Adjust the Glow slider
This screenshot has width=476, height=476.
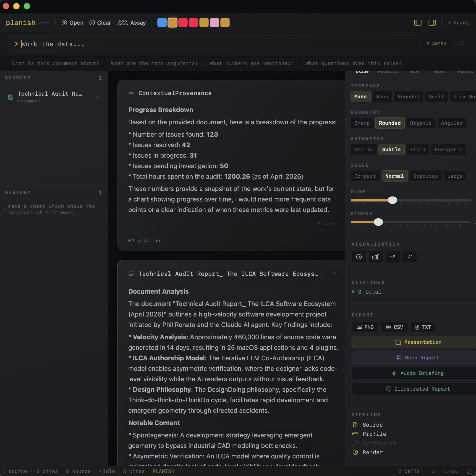coord(392,200)
